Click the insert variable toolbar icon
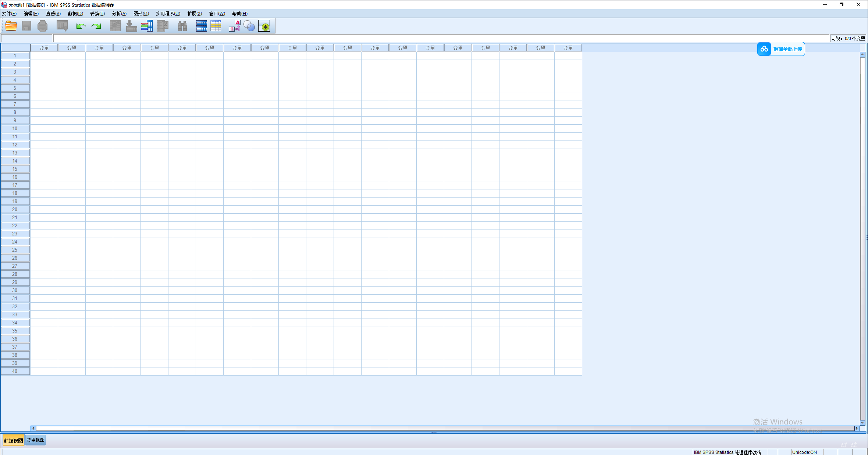The height and width of the screenshot is (455, 868). (216, 26)
